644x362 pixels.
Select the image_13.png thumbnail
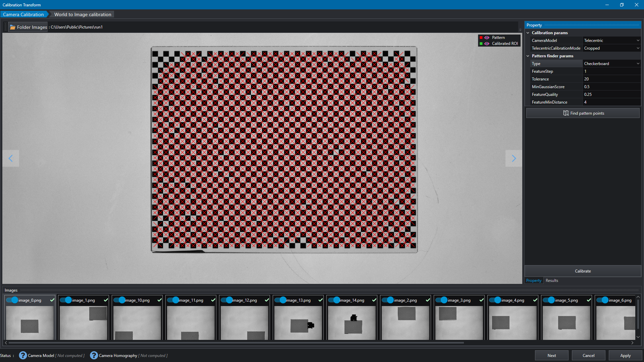pos(298,322)
